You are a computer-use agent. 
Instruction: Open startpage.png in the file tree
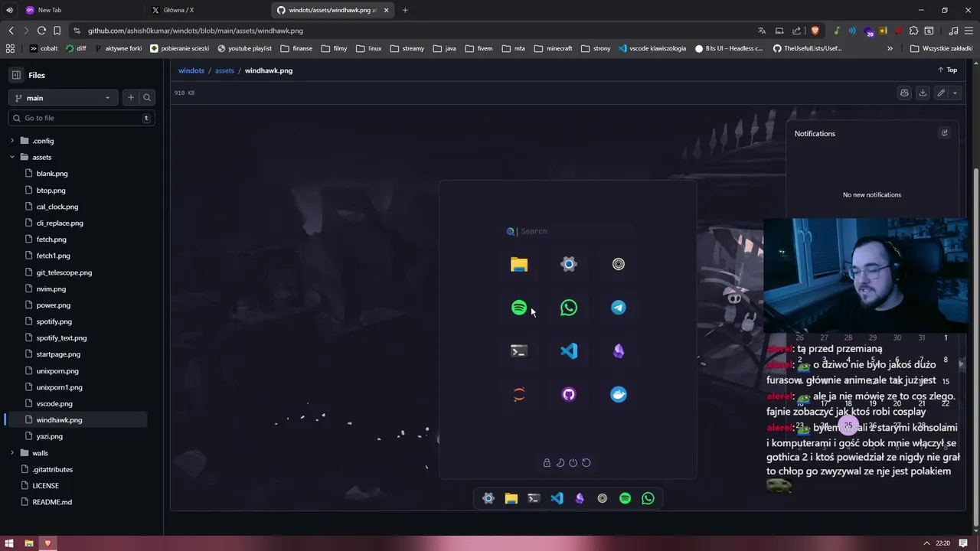coord(58,354)
